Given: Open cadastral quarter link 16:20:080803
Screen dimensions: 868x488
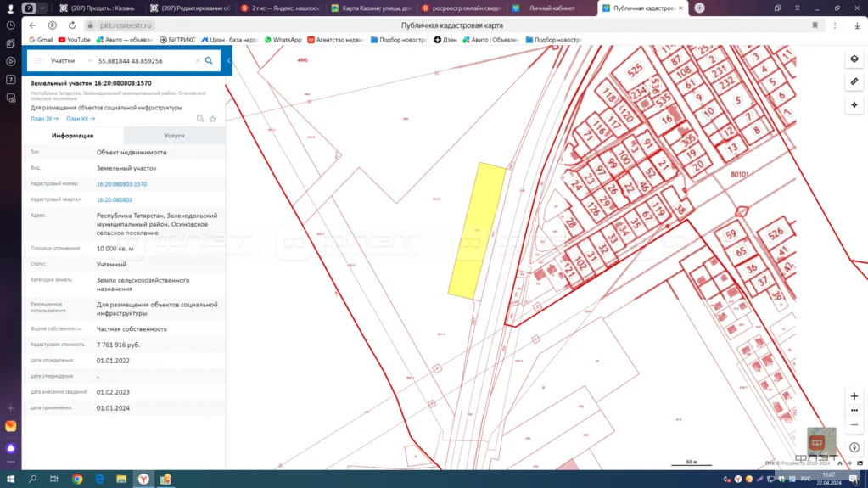Looking at the screenshot, I should 114,200.
